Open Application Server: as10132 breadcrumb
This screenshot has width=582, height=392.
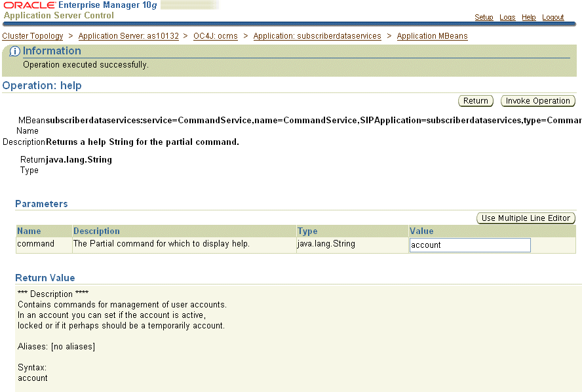[128, 36]
